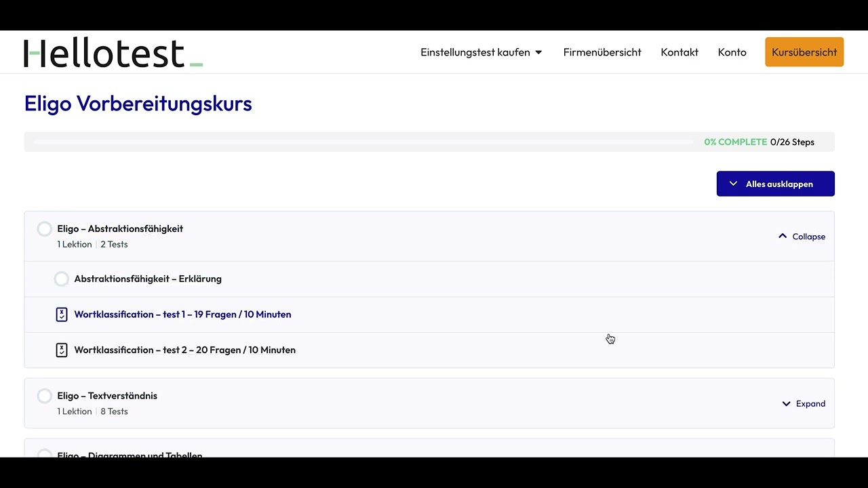Click '1 Lektion | 2 Tests' under Abstraktionsfähigkeit
868x488 pixels.
(x=92, y=244)
